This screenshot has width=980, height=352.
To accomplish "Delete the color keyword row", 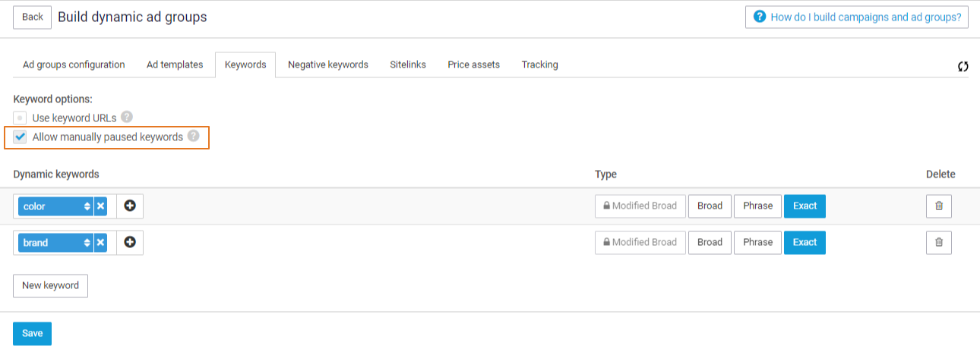I will (x=938, y=206).
